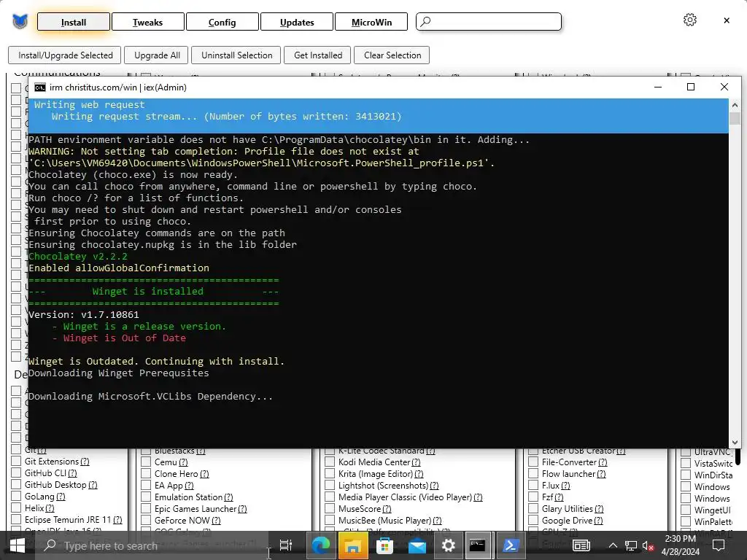Minimize the irm christitus.com console window
The image size is (747, 560).
658,87
